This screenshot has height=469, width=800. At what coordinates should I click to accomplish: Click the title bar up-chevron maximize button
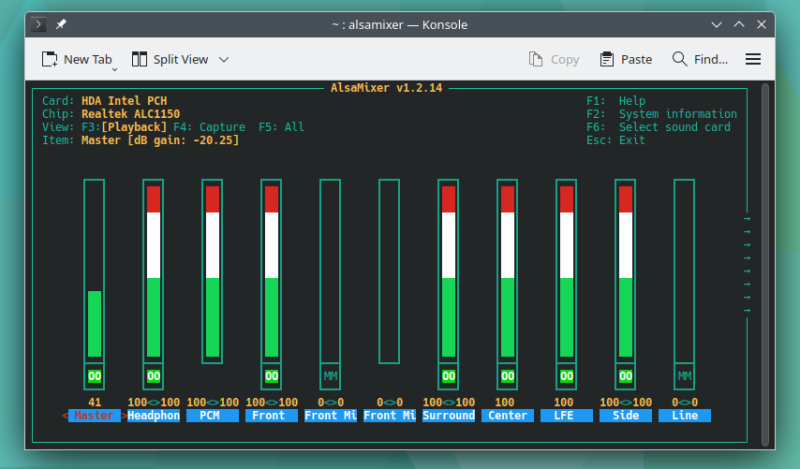(x=739, y=24)
